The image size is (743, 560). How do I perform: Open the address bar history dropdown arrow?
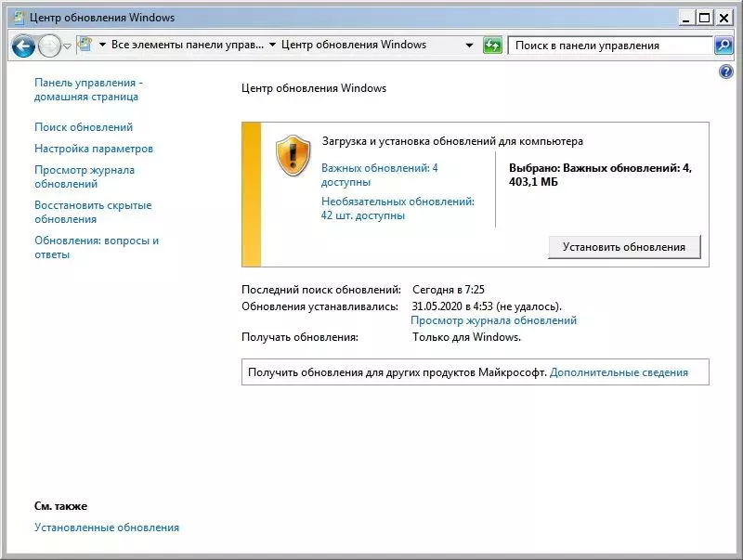(x=469, y=46)
